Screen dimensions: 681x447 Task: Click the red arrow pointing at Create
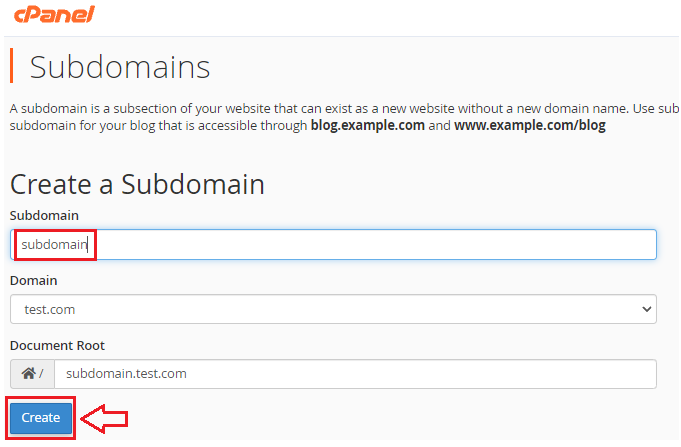[x=107, y=418]
